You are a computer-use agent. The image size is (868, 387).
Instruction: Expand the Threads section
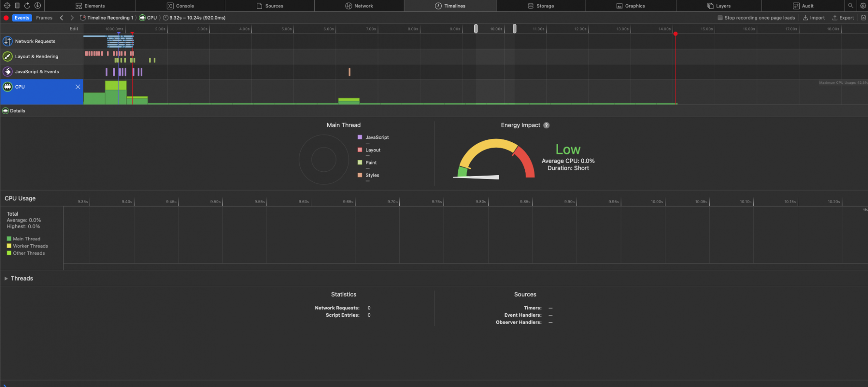6,279
